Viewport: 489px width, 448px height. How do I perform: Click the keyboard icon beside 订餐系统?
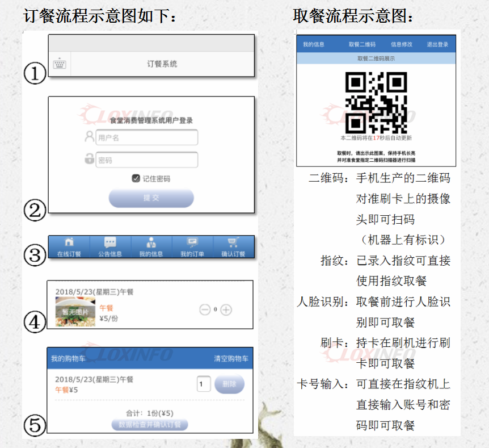click(60, 64)
